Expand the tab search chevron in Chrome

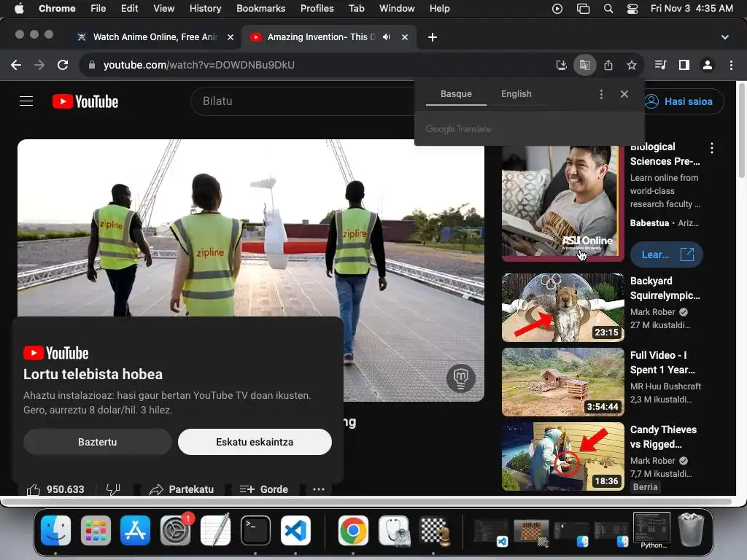[x=724, y=37]
